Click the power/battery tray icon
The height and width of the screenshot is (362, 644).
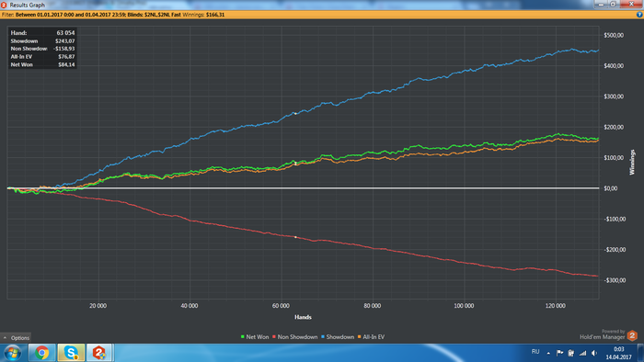pyautogui.click(x=571, y=353)
